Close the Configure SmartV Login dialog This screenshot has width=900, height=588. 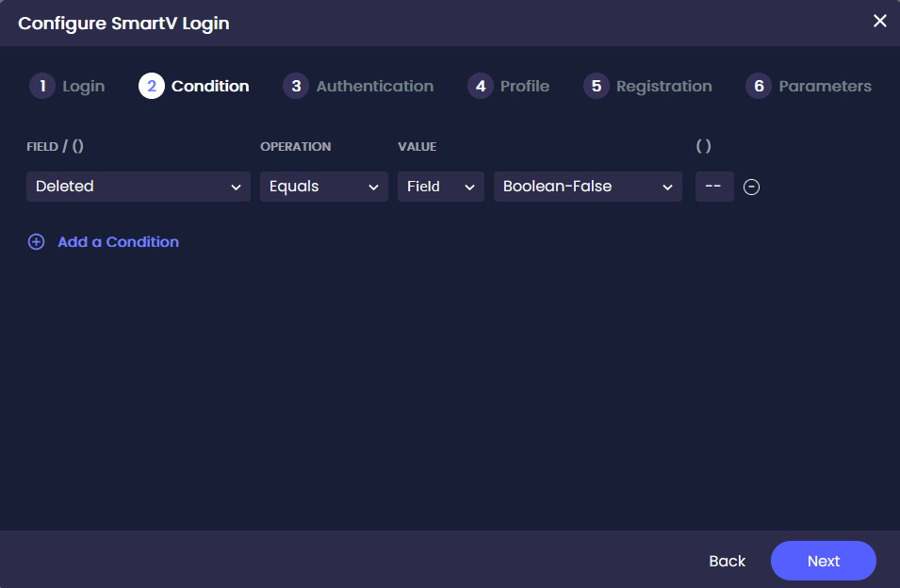(879, 22)
